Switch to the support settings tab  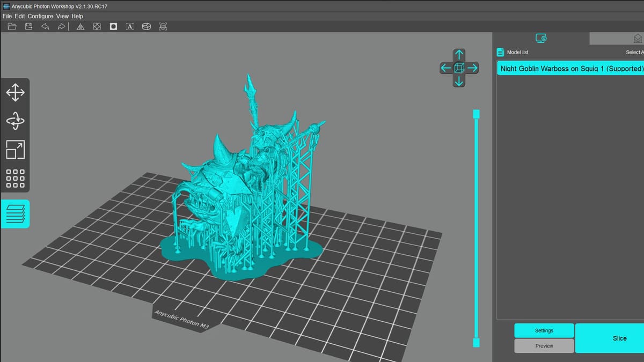point(617,38)
